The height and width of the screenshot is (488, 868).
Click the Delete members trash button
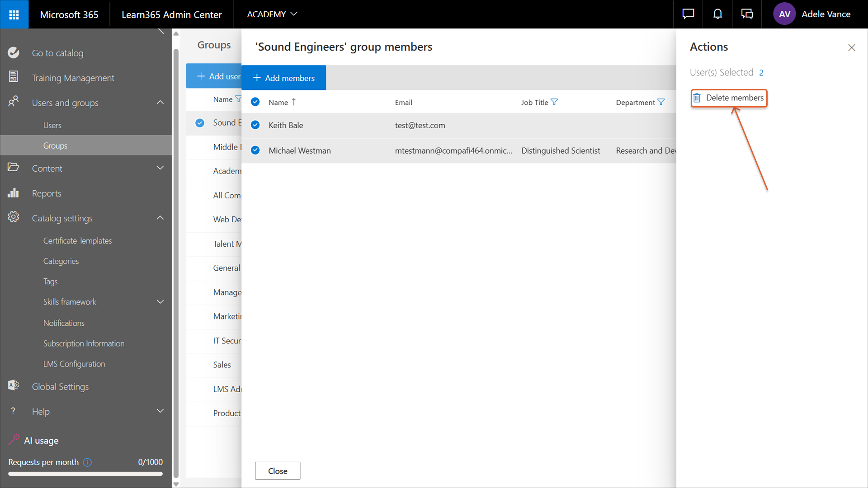pyautogui.click(x=729, y=98)
